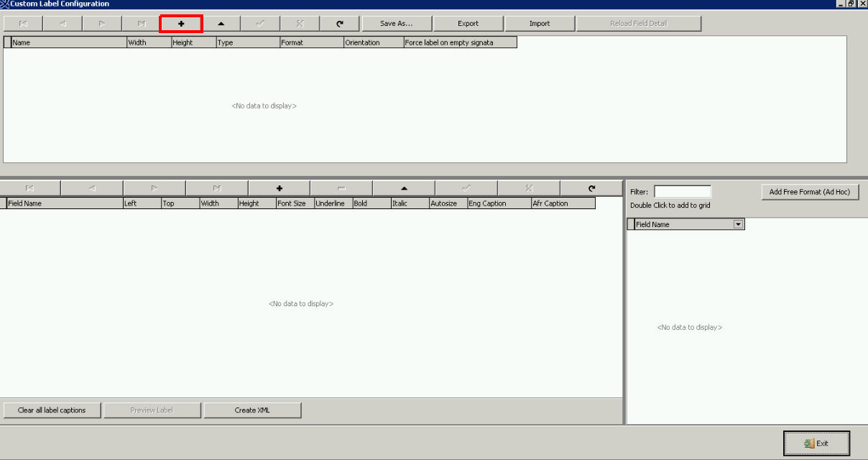Viewport: 868px width, 460px height.
Task: Click the Import button
Action: [540, 24]
